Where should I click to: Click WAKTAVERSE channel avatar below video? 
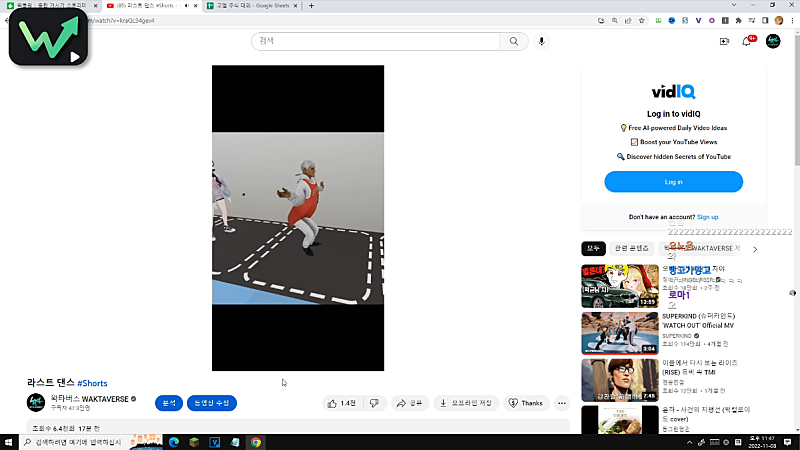[36, 403]
